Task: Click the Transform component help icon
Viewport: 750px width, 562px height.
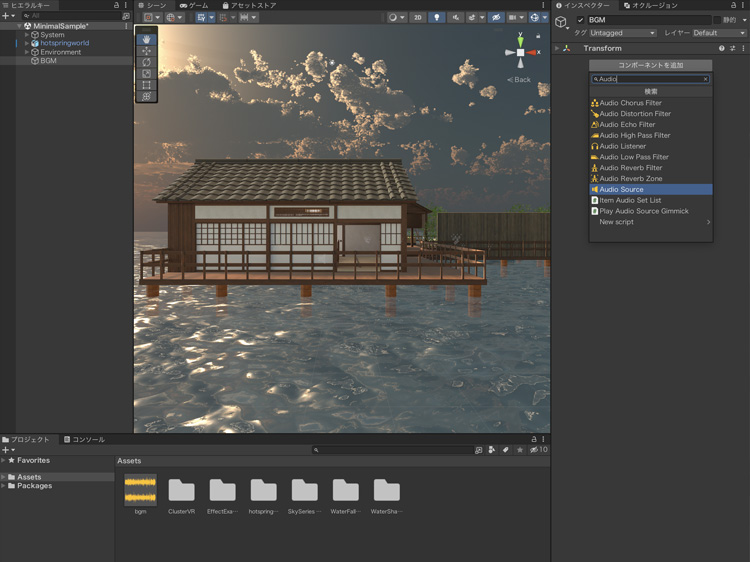Action: click(x=722, y=48)
